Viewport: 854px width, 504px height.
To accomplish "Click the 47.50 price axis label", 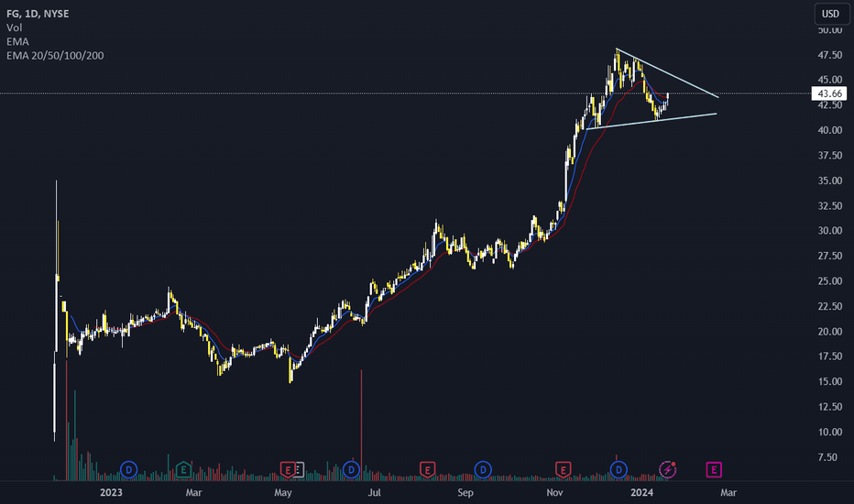I will (x=830, y=55).
